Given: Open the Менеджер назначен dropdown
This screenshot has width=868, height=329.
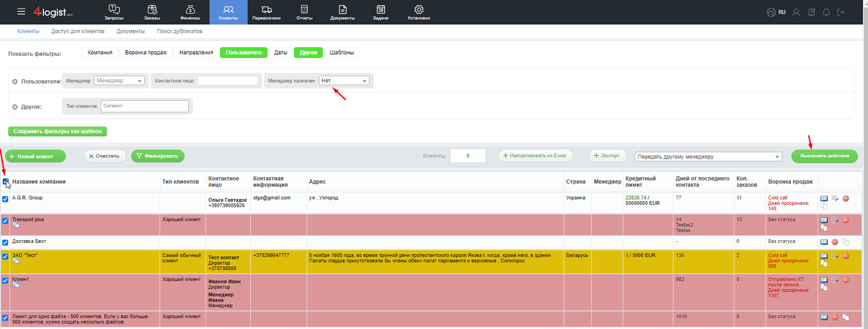Looking at the screenshot, I should [344, 81].
